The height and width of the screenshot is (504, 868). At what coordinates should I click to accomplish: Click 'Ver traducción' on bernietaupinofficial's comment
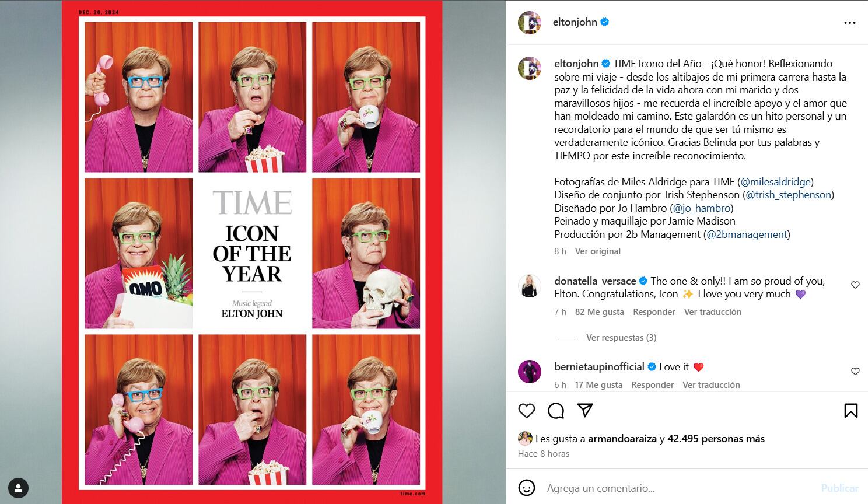point(711,385)
